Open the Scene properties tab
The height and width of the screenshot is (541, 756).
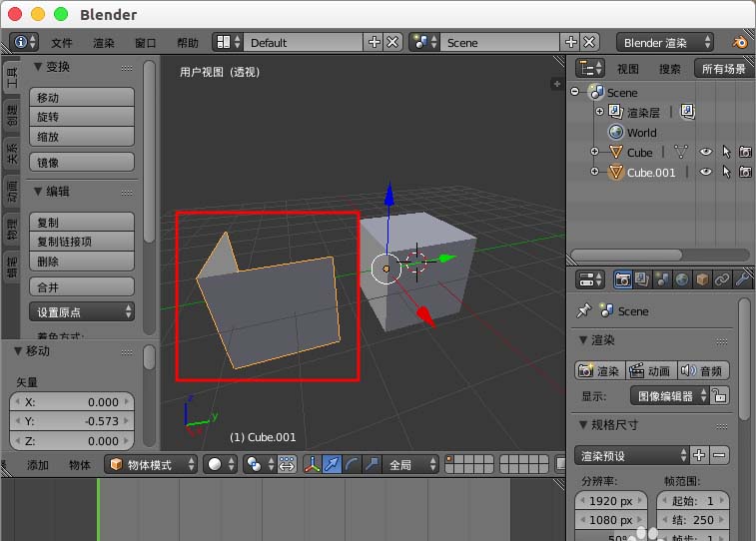[x=662, y=279]
